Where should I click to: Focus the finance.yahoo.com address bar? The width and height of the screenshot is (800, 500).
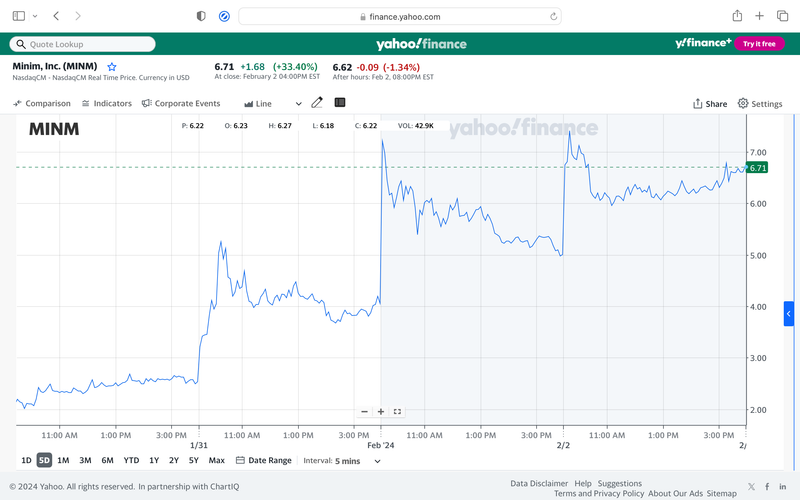pos(400,16)
